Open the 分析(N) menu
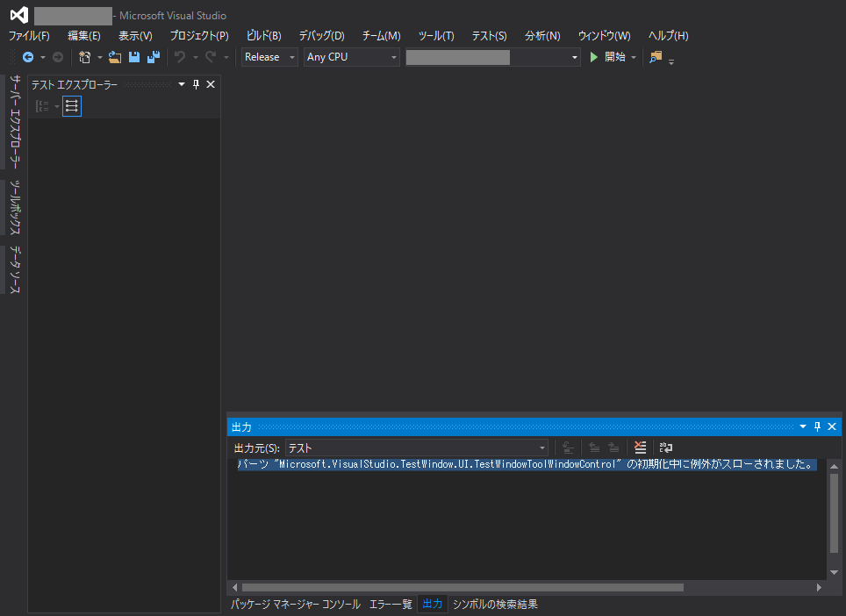The height and width of the screenshot is (616, 846). pyautogui.click(x=542, y=36)
